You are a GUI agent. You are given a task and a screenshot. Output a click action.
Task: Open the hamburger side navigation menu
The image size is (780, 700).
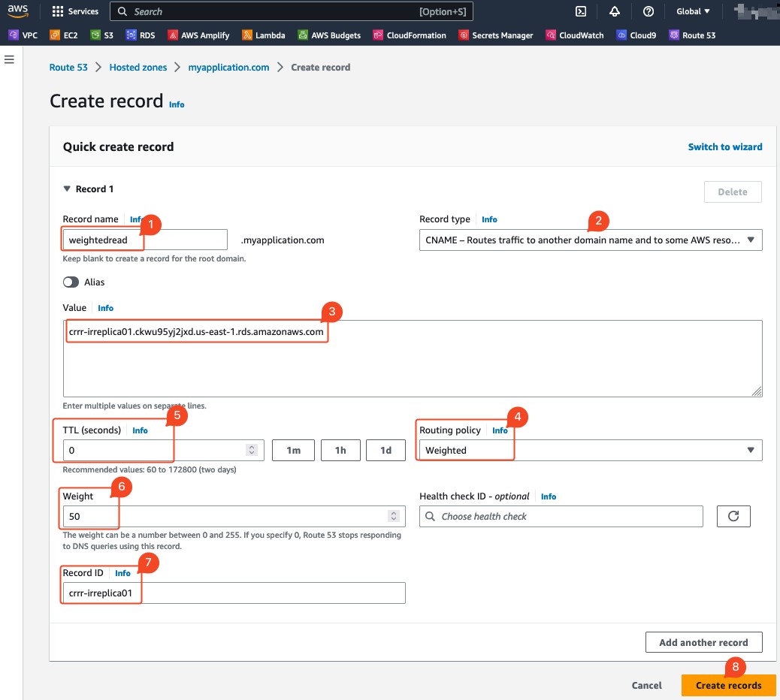coord(9,59)
